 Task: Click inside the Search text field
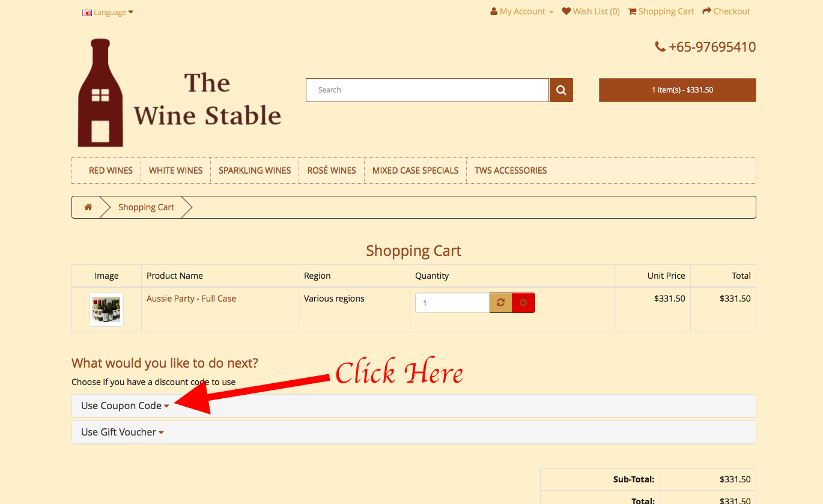(427, 90)
